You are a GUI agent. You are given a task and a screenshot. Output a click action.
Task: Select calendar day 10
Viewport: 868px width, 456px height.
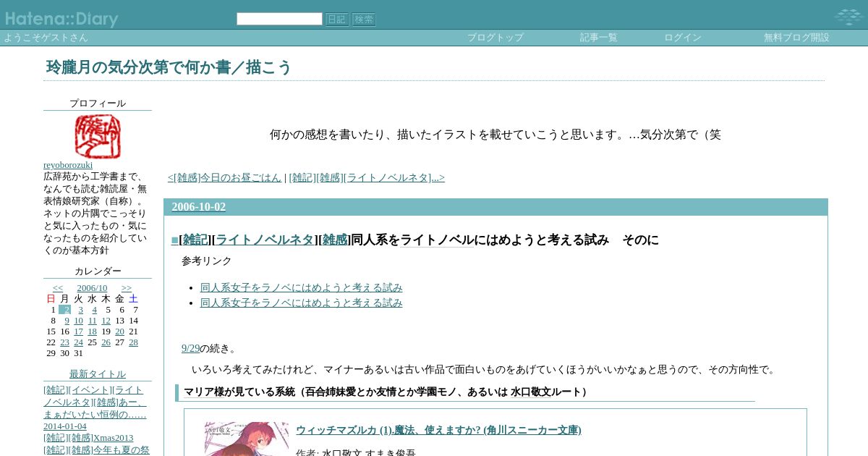click(x=78, y=321)
